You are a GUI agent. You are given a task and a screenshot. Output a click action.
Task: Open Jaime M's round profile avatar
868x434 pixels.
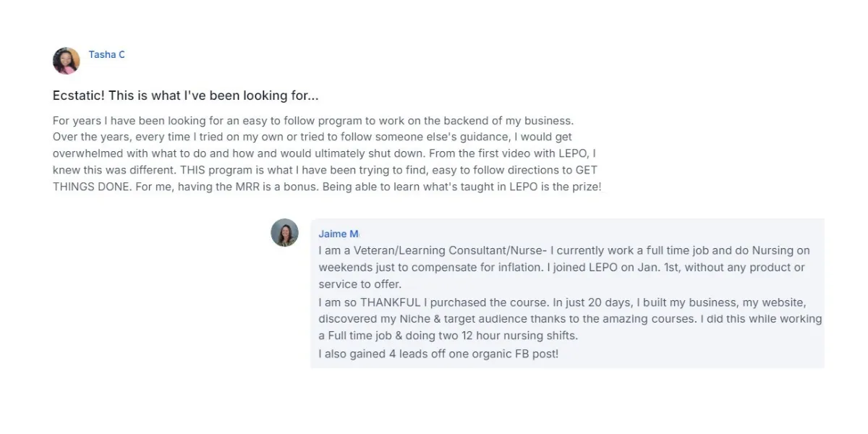point(284,233)
